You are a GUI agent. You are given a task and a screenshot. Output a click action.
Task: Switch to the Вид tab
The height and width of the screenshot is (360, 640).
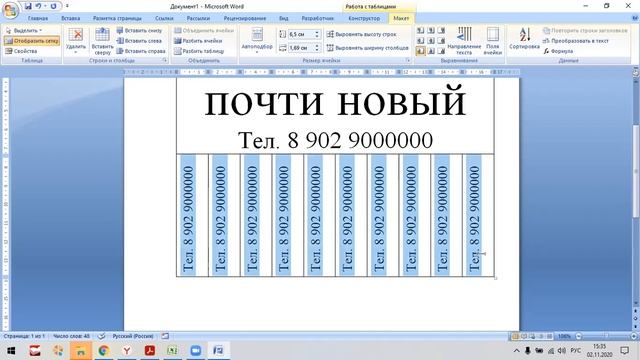click(x=284, y=18)
